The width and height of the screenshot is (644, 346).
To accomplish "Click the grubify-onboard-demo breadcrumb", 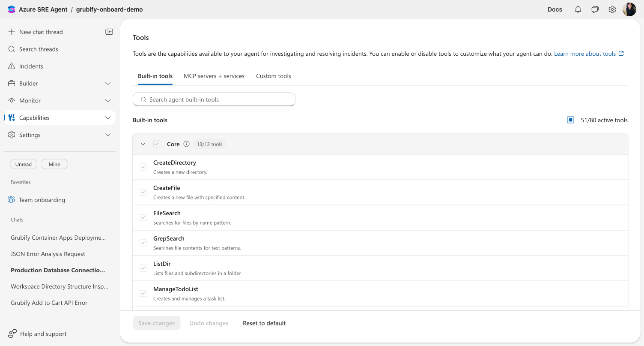I will (x=110, y=9).
